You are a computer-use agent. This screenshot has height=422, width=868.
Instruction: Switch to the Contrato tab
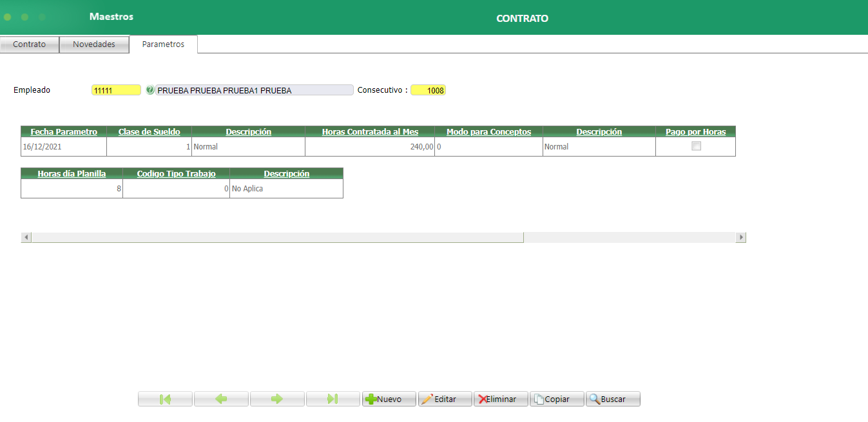[x=30, y=44]
